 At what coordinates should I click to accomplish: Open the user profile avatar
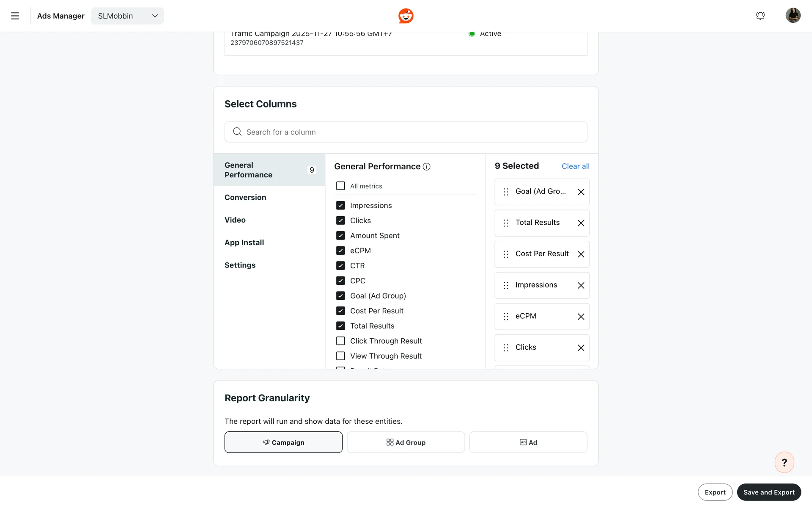[x=793, y=16]
